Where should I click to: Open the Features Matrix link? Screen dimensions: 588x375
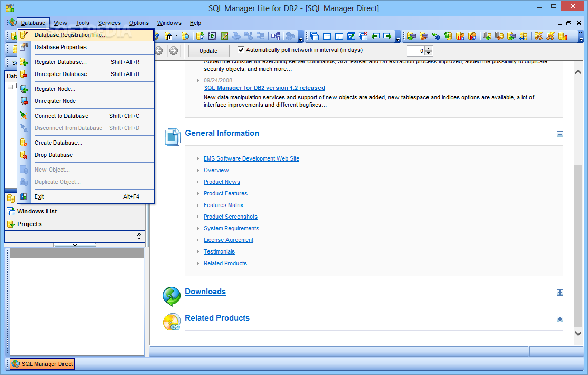[x=223, y=205]
